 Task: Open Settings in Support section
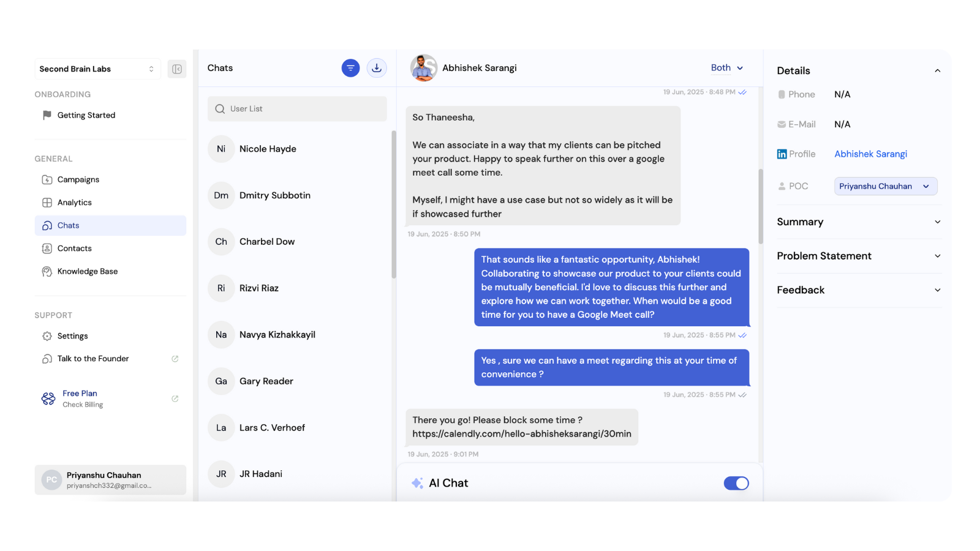110,336
